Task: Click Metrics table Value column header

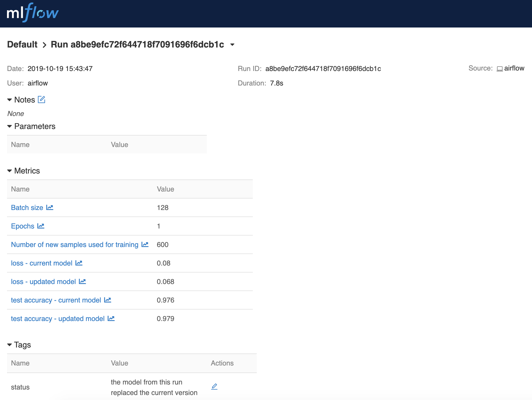Action: pyautogui.click(x=165, y=189)
